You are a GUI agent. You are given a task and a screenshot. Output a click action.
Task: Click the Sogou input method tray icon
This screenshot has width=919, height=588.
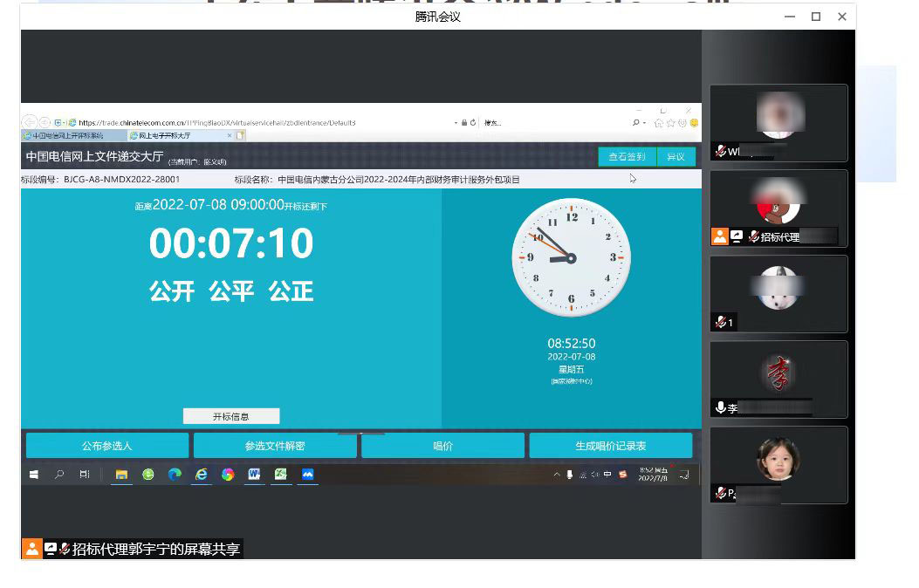623,475
